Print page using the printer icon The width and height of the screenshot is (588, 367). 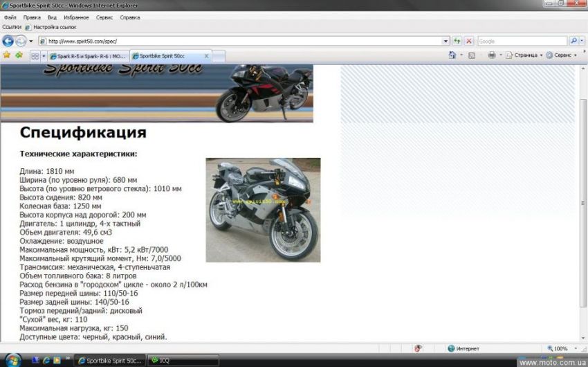click(492, 55)
